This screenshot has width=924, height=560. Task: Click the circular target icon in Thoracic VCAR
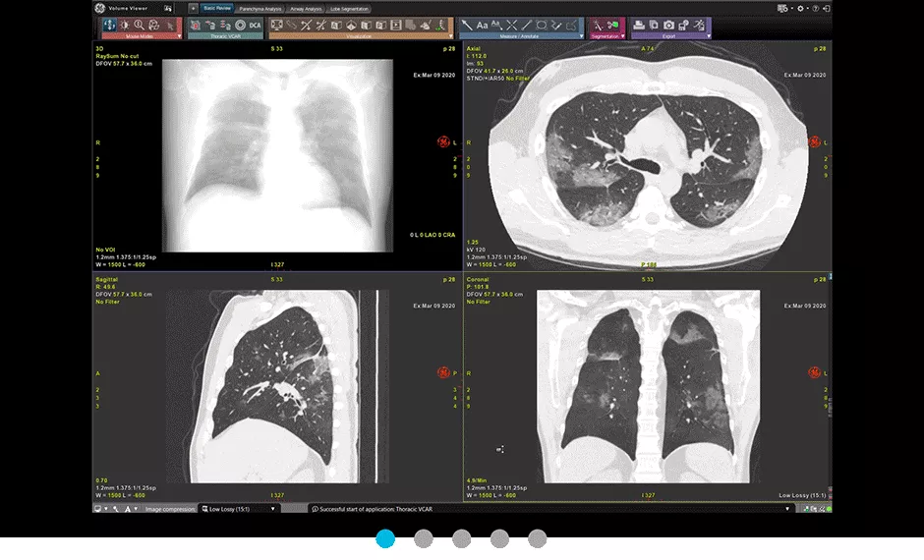tap(241, 25)
